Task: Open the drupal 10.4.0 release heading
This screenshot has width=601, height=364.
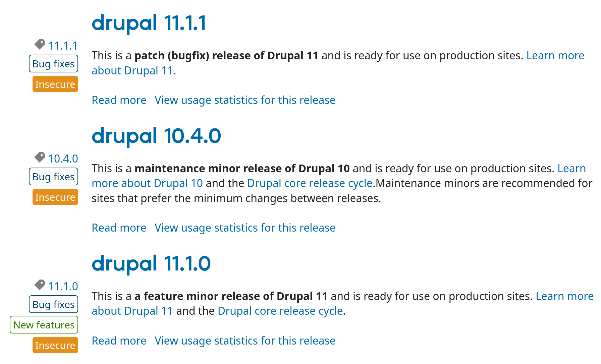Action: pos(156,136)
